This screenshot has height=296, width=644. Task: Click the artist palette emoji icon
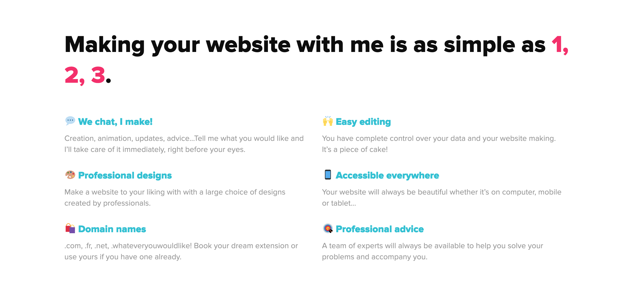[70, 175]
